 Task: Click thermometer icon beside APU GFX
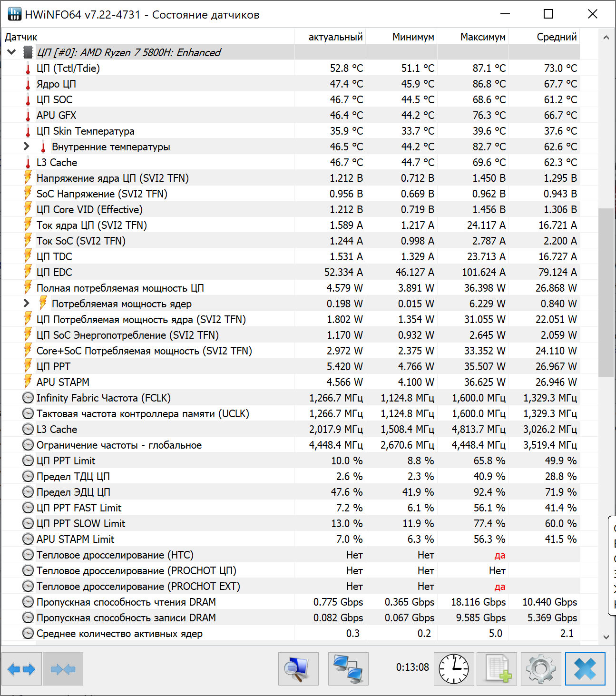click(28, 116)
